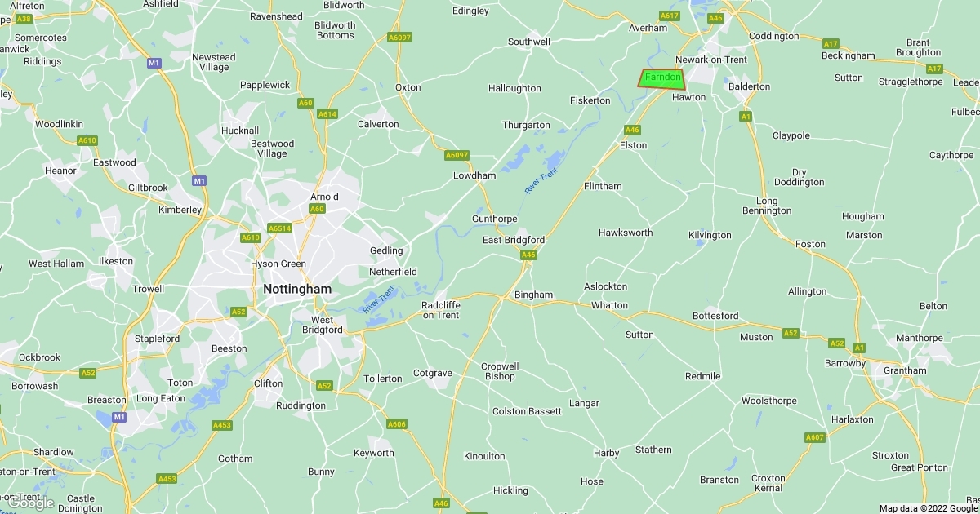The image size is (980, 514).
Task: Select the Bottesford village label
Action: tap(715, 316)
